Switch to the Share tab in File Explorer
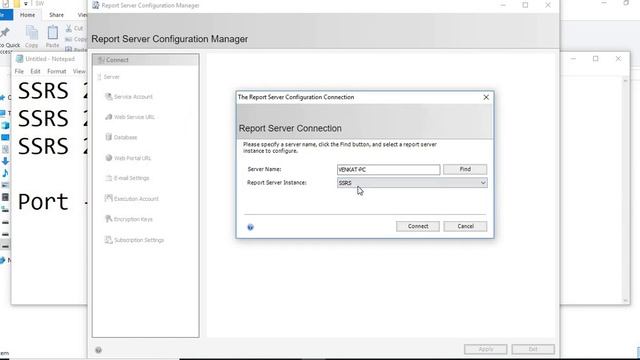This screenshot has height=360, width=640. pos(56,15)
